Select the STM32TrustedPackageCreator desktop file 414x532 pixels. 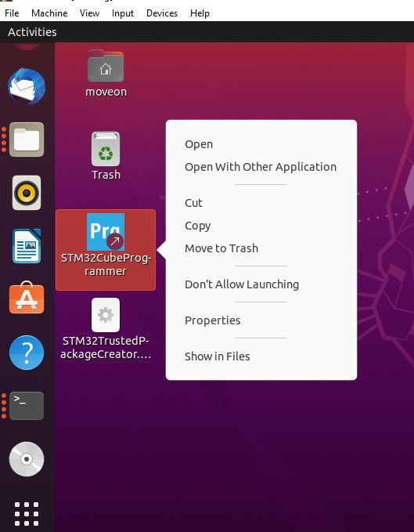pyautogui.click(x=106, y=329)
